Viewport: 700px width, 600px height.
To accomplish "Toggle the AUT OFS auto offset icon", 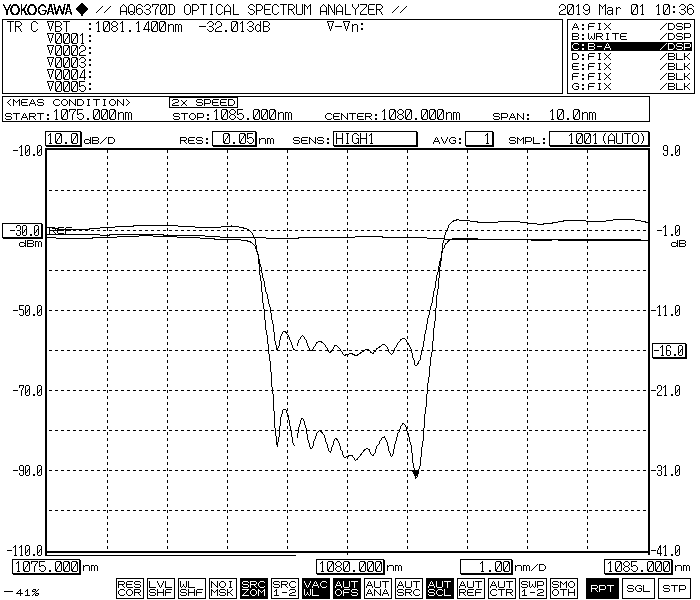I will (346, 588).
